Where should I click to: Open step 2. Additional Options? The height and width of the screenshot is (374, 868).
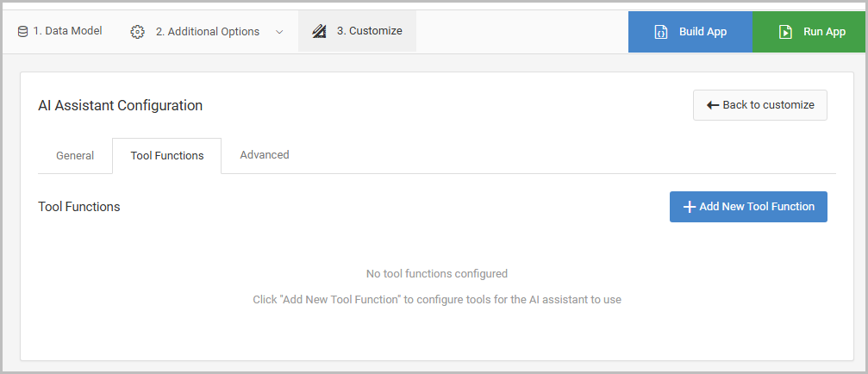click(x=207, y=32)
